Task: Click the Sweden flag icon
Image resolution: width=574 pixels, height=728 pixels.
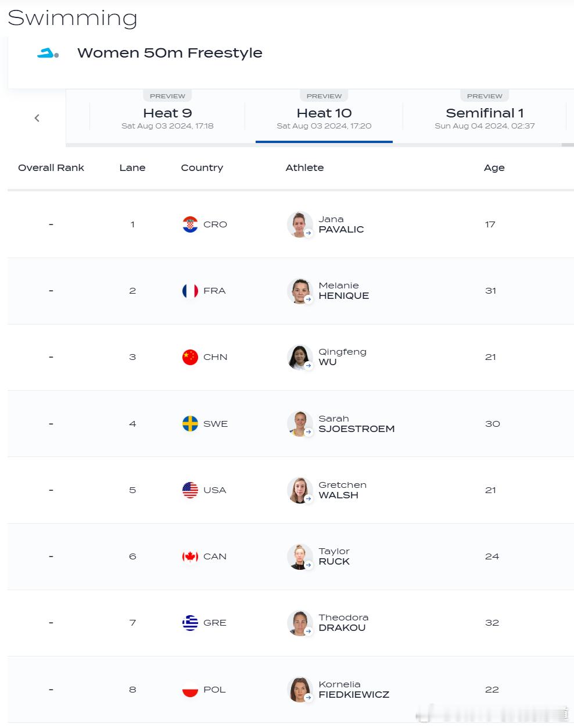Action: pos(190,424)
